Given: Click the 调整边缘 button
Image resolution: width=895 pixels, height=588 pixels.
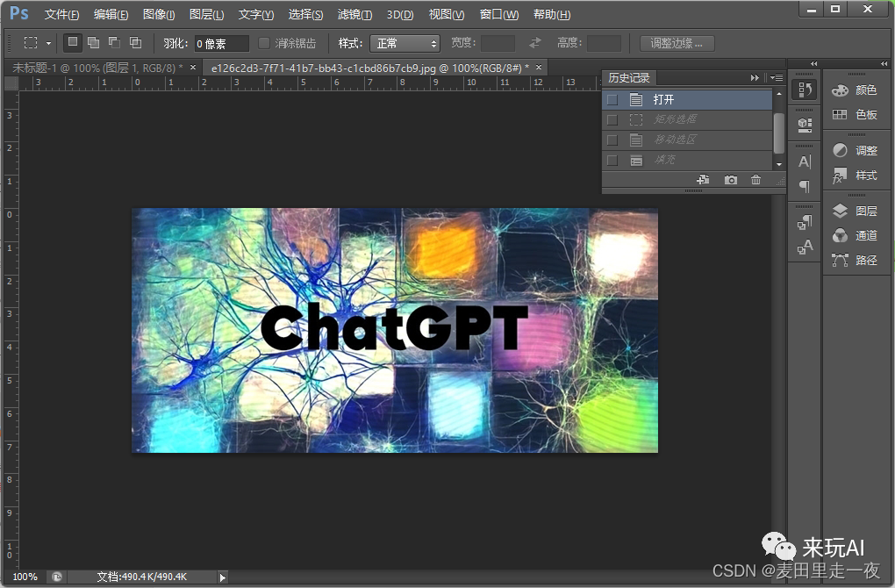Looking at the screenshot, I should [677, 43].
